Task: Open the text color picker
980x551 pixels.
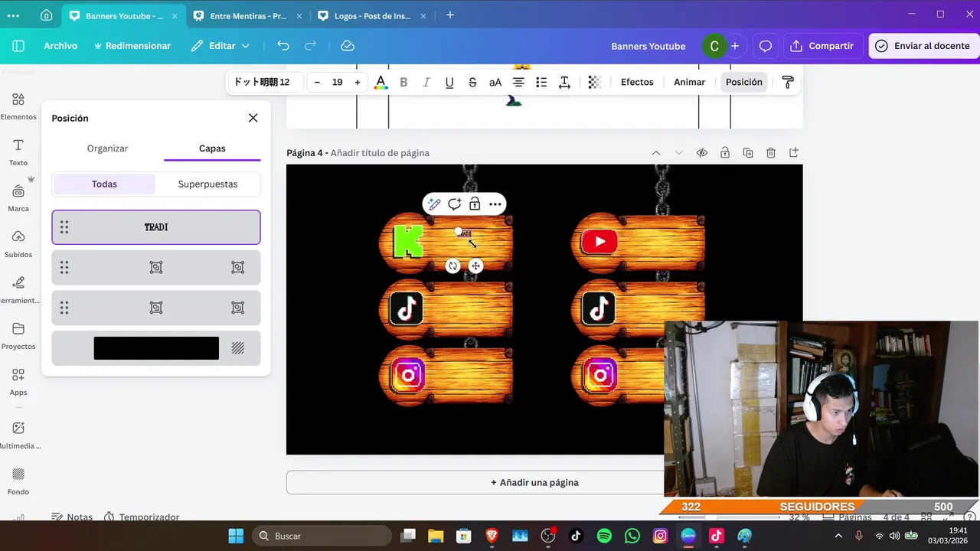Action: click(x=381, y=83)
